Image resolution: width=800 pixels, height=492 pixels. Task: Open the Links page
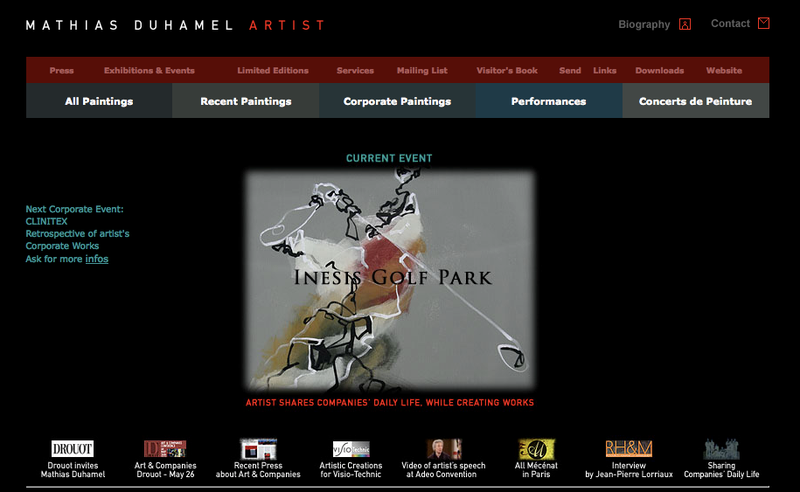(605, 70)
